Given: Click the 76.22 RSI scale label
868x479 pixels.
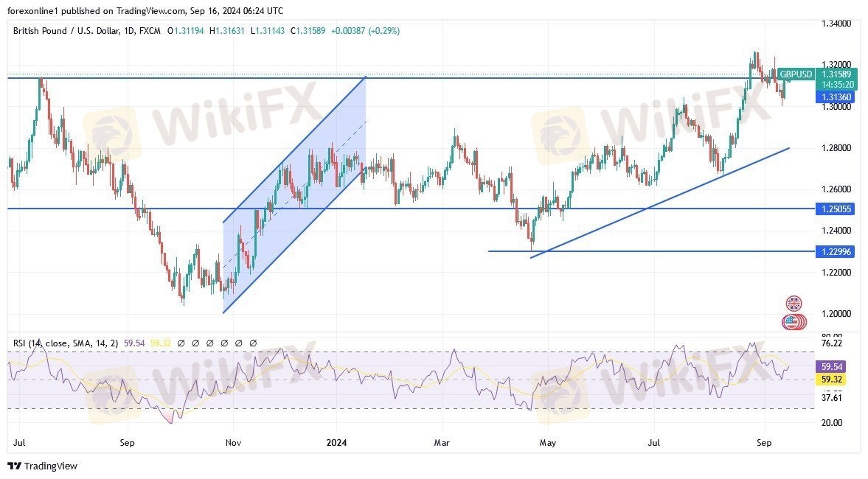Looking at the screenshot, I should pyautogui.click(x=831, y=343).
